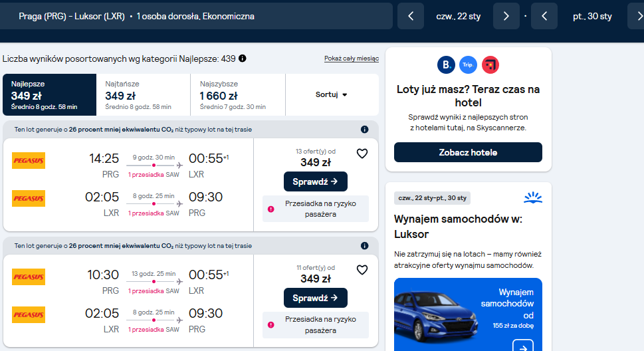The width and height of the screenshot is (644, 351).
Task: Open info icon beside results count 439
Action: [x=243, y=58]
